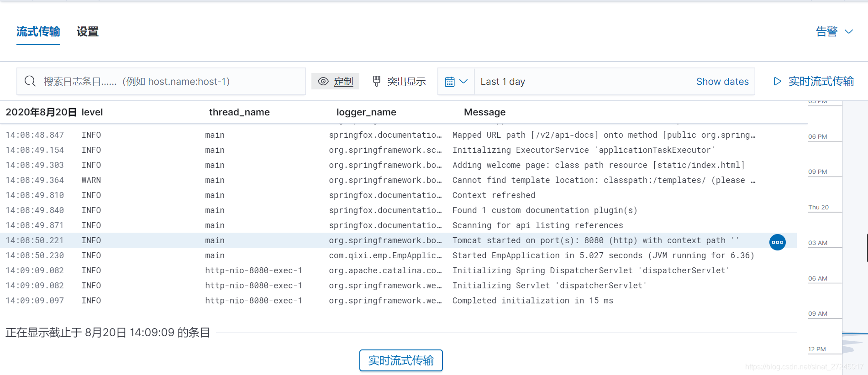Open the three-dot menu on Tomcat row
The height and width of the screenshot is (375, 868).
[x=778, y=242]
